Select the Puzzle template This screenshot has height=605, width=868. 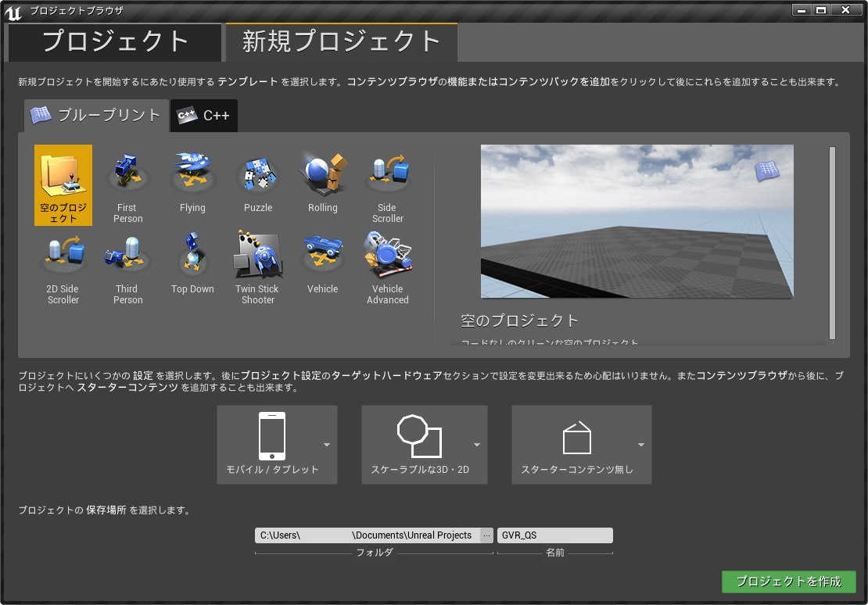[258, 185]
